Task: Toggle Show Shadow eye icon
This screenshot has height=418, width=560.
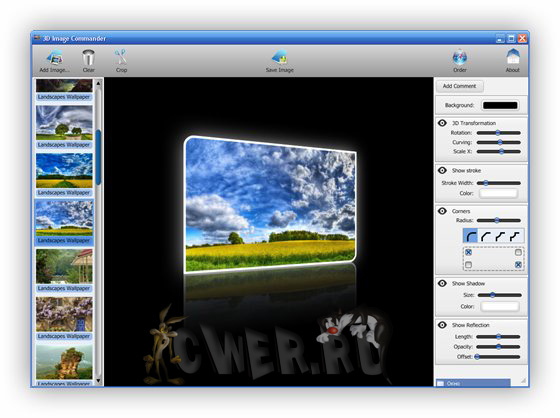Action: [x=442, y=283]
